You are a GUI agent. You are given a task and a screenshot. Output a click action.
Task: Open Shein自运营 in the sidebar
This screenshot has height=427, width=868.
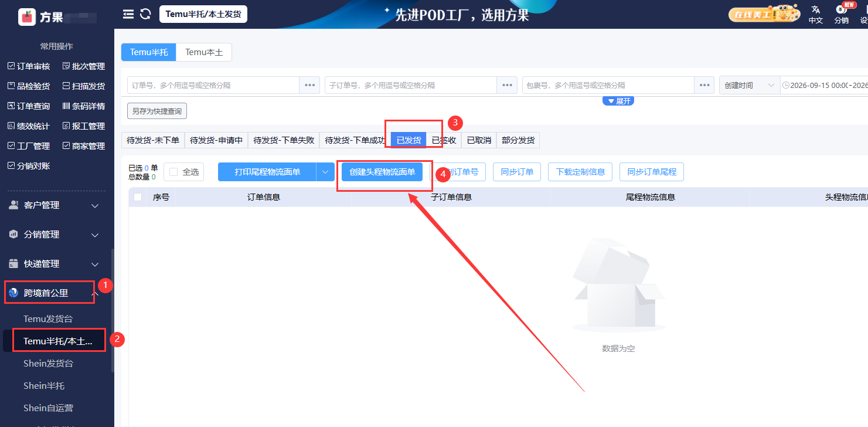(x=48, y=408)
